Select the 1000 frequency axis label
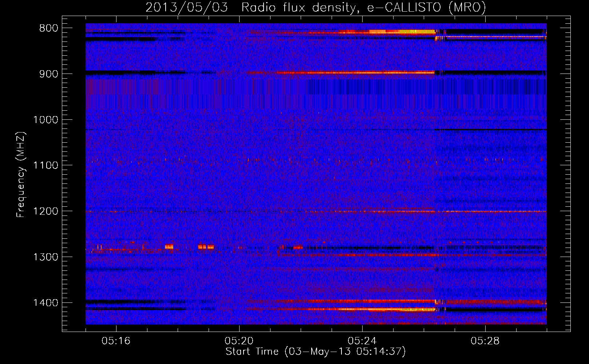Screen dimensions: 589x364 point(46,120)
